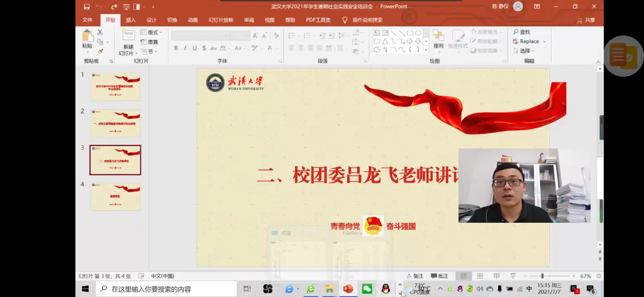
Task: Click the 共享 share button
Action: [586, 20]
